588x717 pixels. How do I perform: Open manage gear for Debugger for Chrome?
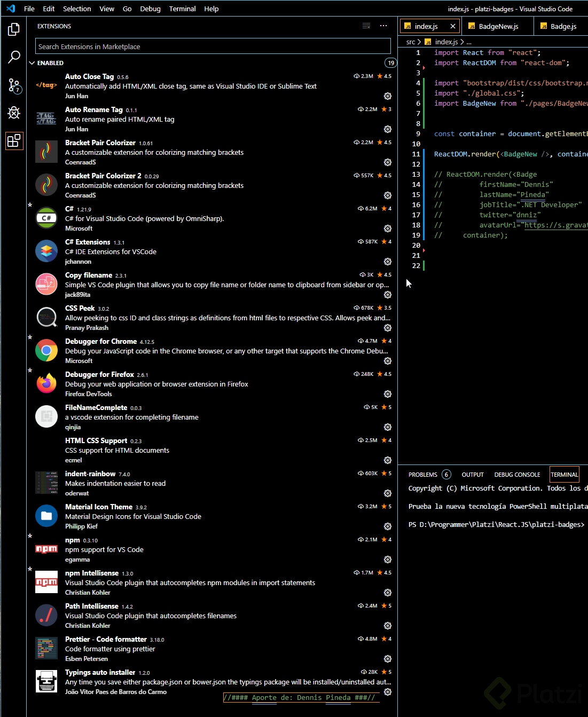388,361
